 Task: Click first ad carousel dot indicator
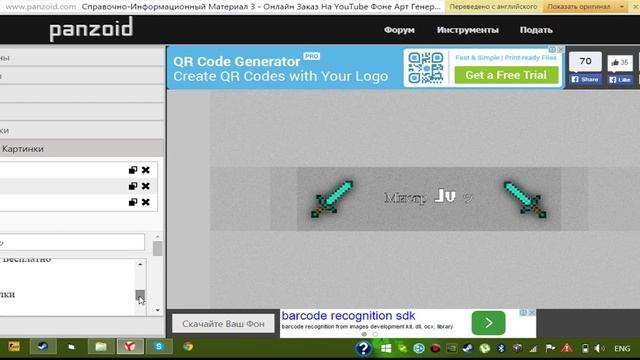(364, 334)
